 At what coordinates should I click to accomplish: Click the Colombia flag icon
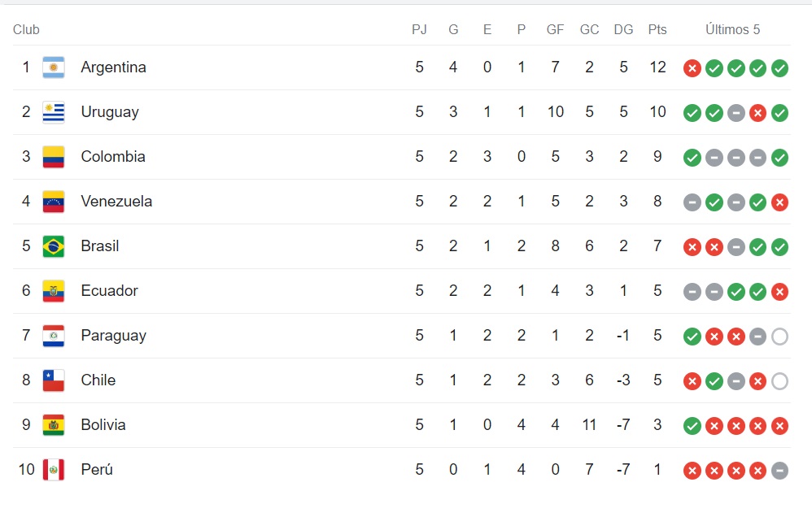pos(54,157)
